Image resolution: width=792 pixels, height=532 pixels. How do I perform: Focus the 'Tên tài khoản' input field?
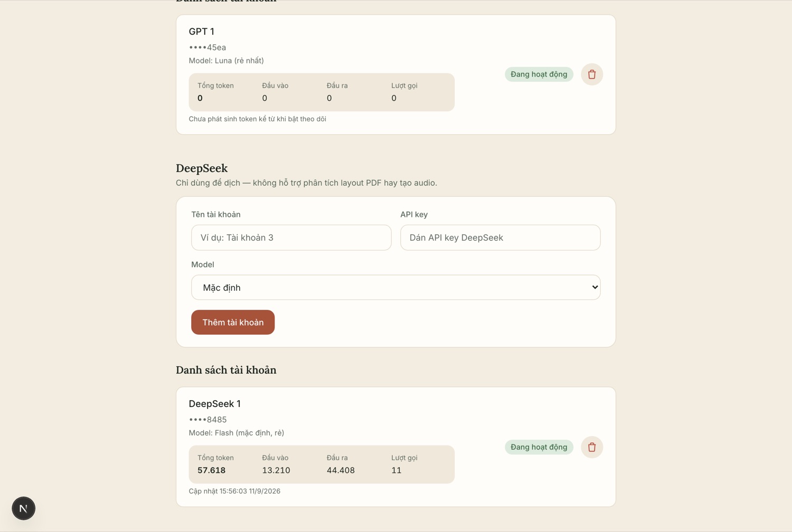point(291,237)
